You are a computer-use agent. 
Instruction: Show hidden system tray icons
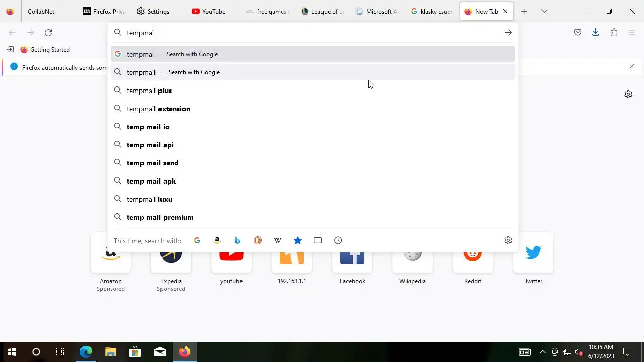pos(542,352)
